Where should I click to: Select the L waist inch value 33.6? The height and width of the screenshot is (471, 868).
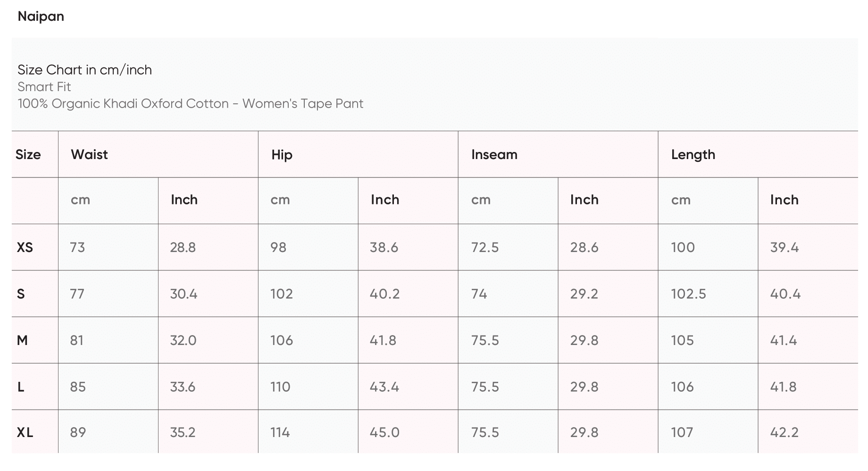pyautogui.click(x=183, y=387)
